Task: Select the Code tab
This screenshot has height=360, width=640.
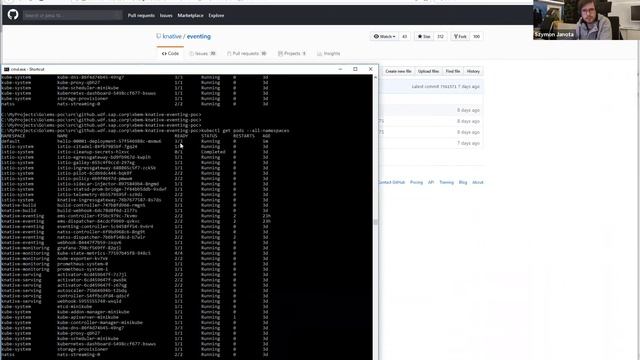Action: 170,53
